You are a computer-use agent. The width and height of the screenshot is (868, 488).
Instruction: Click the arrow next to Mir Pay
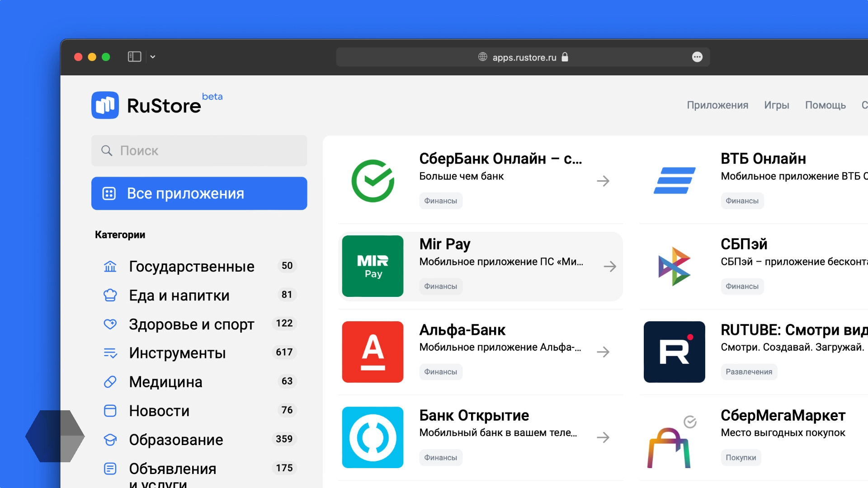click(x=609, y=267)
